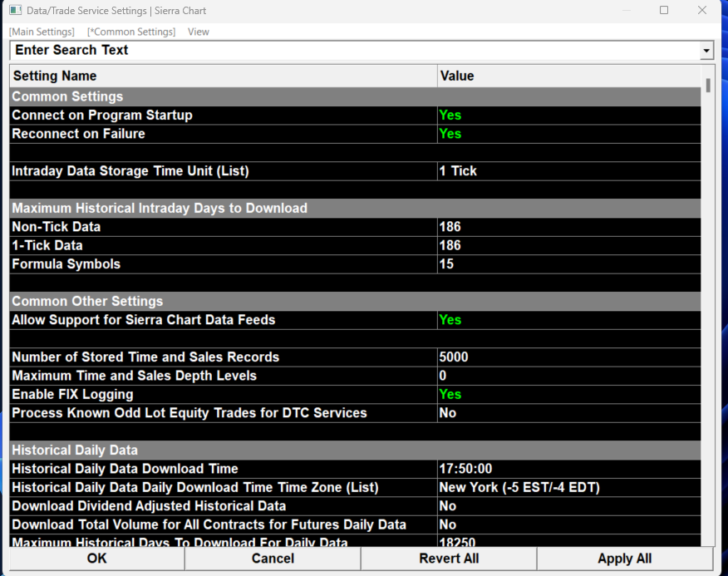This screenshot has height=576, width=728.
Task: Select the Historical Daily Data header
Action: 355,450
